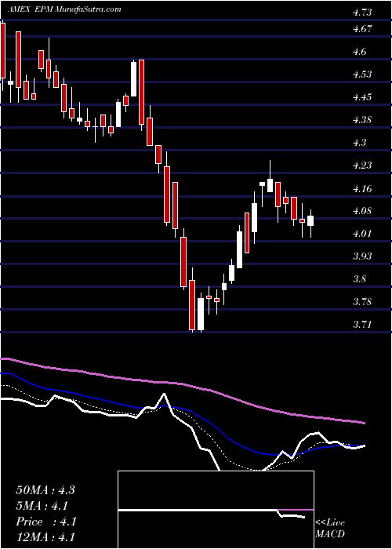
Task: Select the 4.53 price axis label
Action: 362,75
